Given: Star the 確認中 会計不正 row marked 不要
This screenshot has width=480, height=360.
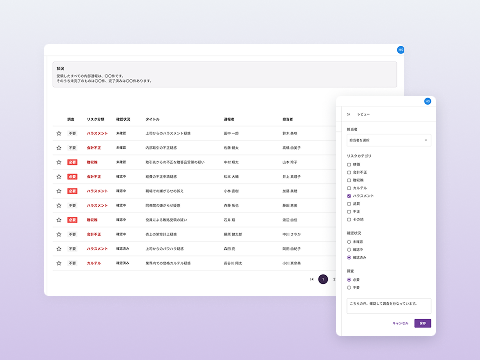Looking at the screenshot, I should pos(59,234).
